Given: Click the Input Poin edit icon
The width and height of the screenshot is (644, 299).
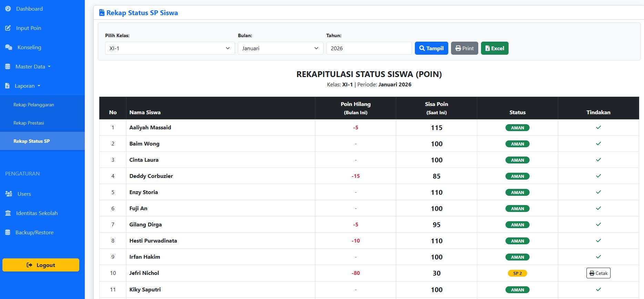Looking at the screenshot, I should pos(8,28).
